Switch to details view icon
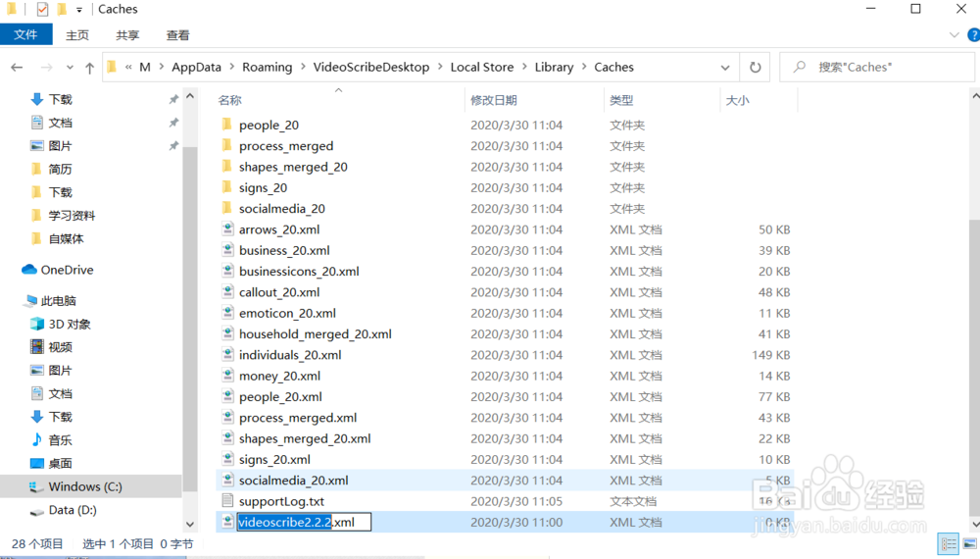The height and width of the screenshot is (559, 980). tap(948, 544)
